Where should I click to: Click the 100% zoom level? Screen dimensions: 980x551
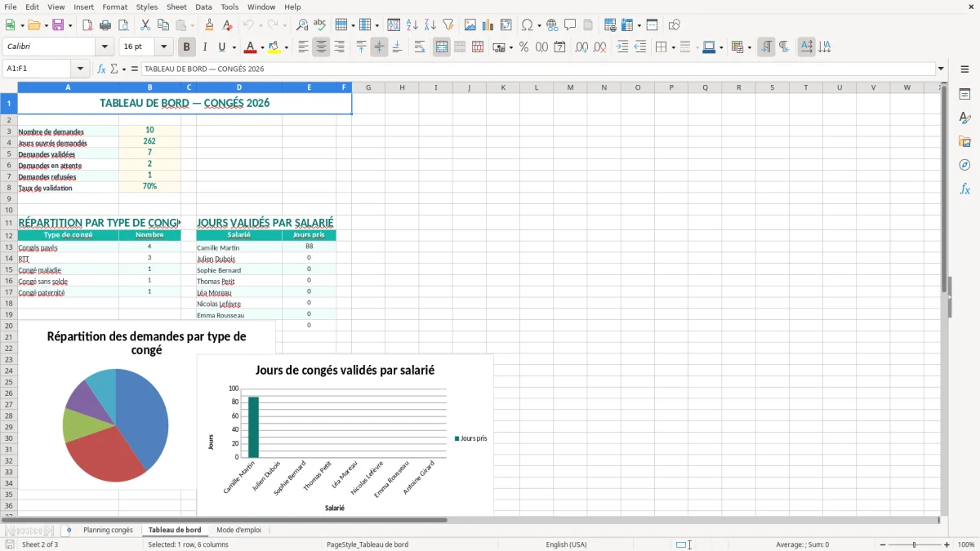[966, 544]
